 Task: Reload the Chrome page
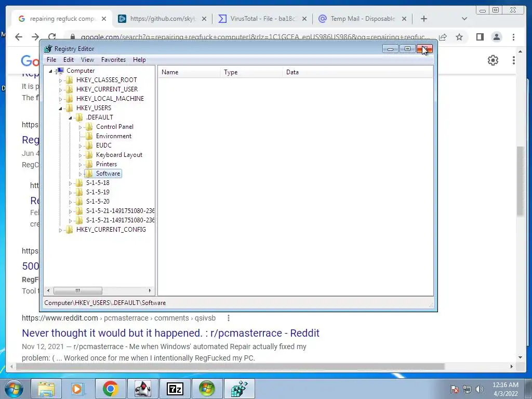pos(52,37)
